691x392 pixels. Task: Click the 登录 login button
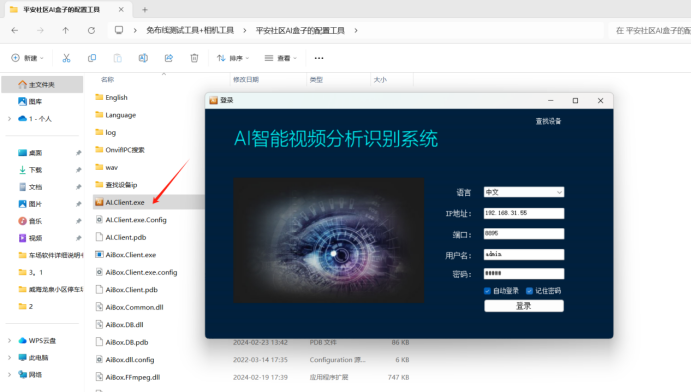tap(524, 306)
